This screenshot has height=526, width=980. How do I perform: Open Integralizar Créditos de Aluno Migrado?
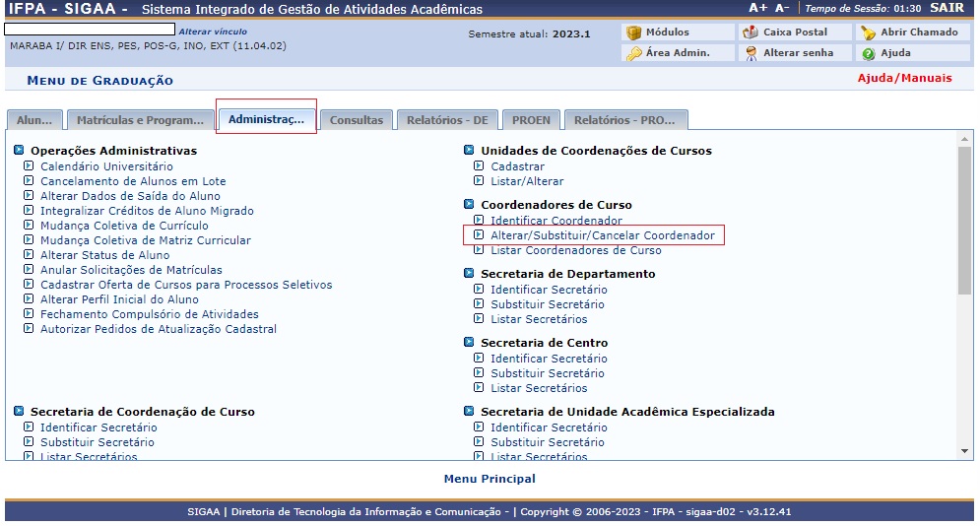(147, 211)
